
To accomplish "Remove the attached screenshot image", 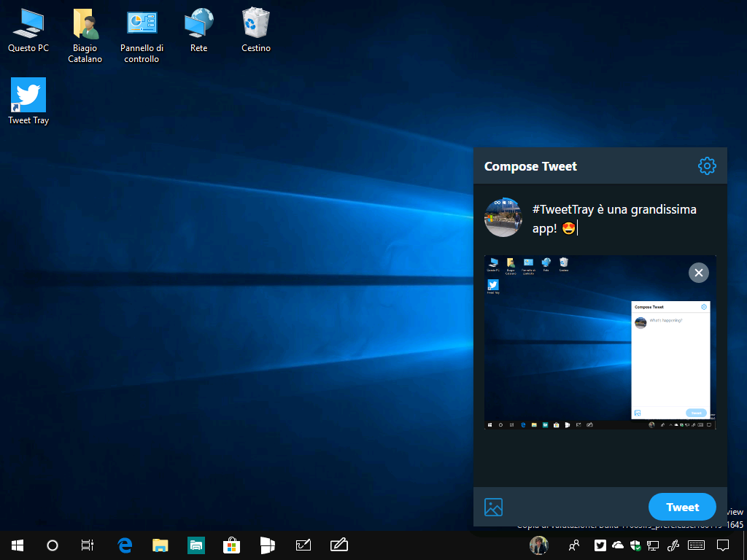I will click(x=698, y=273).
